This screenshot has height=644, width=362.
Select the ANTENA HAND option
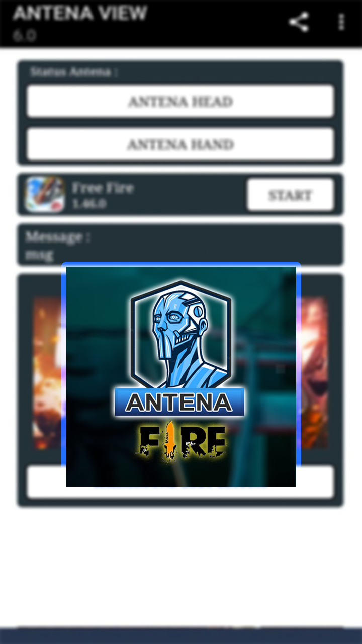(180, 144)
